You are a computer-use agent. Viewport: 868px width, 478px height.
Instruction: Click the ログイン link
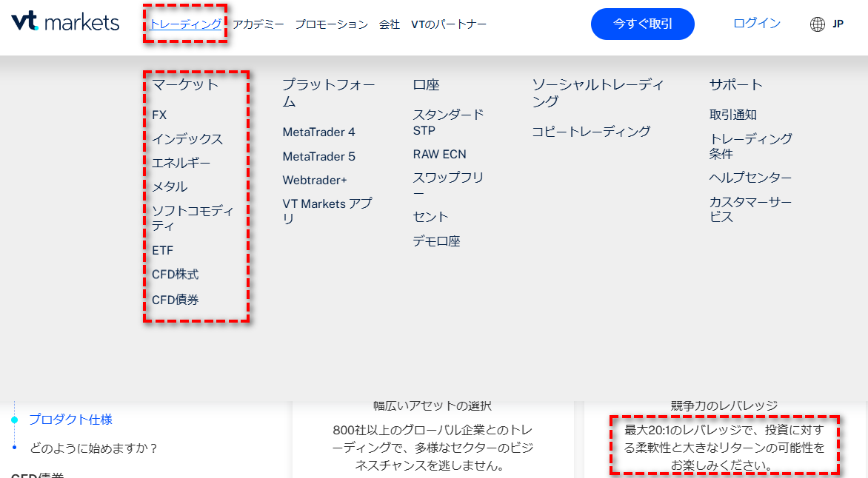pos(757,23)
